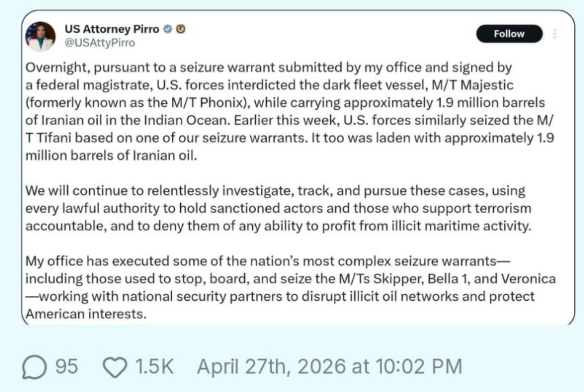Click the blue verified checkmark badge
Screen dimensions: 584x392
point(168,29)
